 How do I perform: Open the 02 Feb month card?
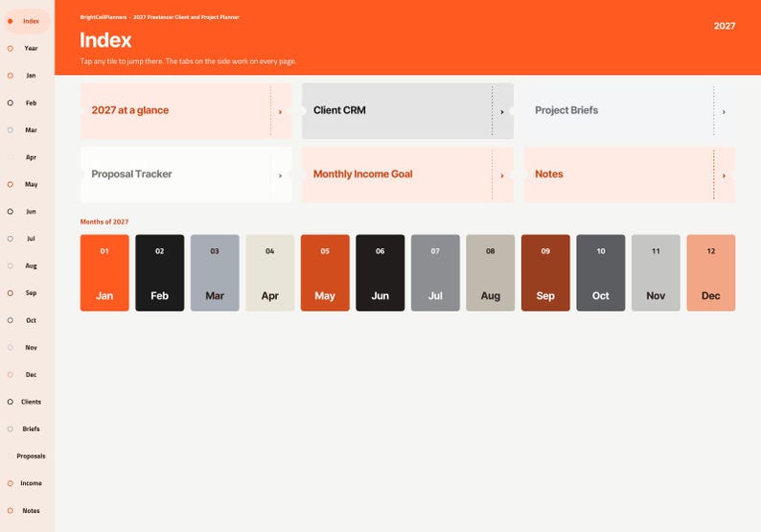point(160,273)
